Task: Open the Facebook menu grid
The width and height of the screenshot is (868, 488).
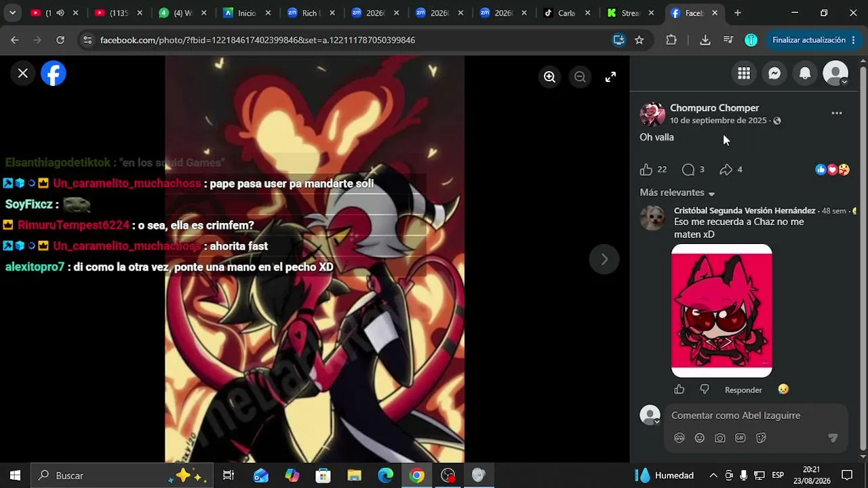Action: [744, 73]
